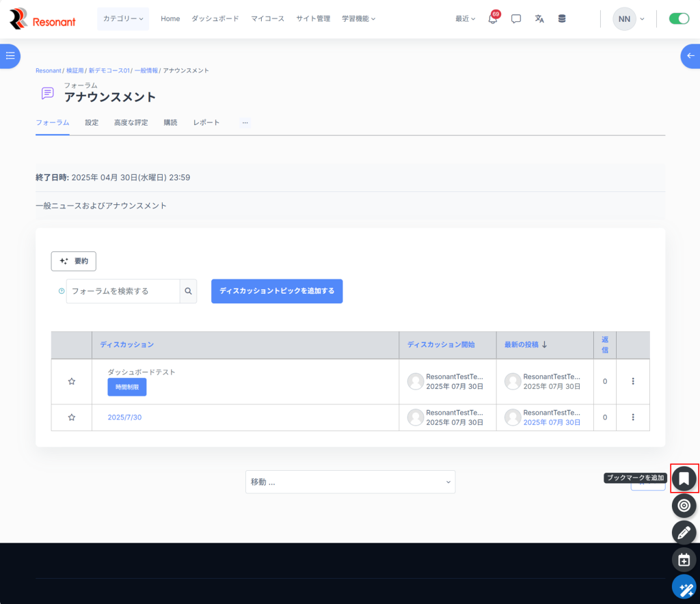The height and width of the screenshot is (604, 700).
Task: Click the calendar add floating icon
Action: click(x=684, y=560)
